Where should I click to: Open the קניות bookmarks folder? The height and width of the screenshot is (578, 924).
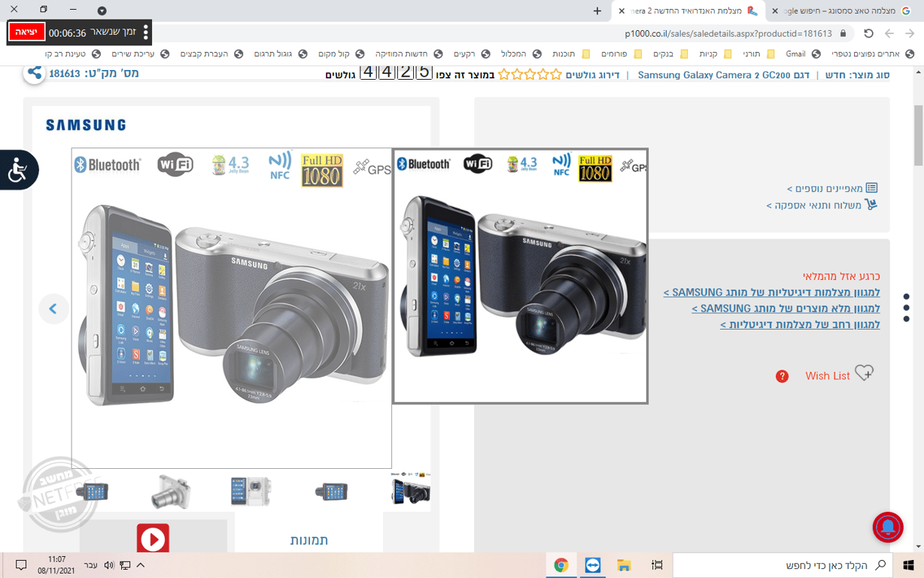(715, 53)
